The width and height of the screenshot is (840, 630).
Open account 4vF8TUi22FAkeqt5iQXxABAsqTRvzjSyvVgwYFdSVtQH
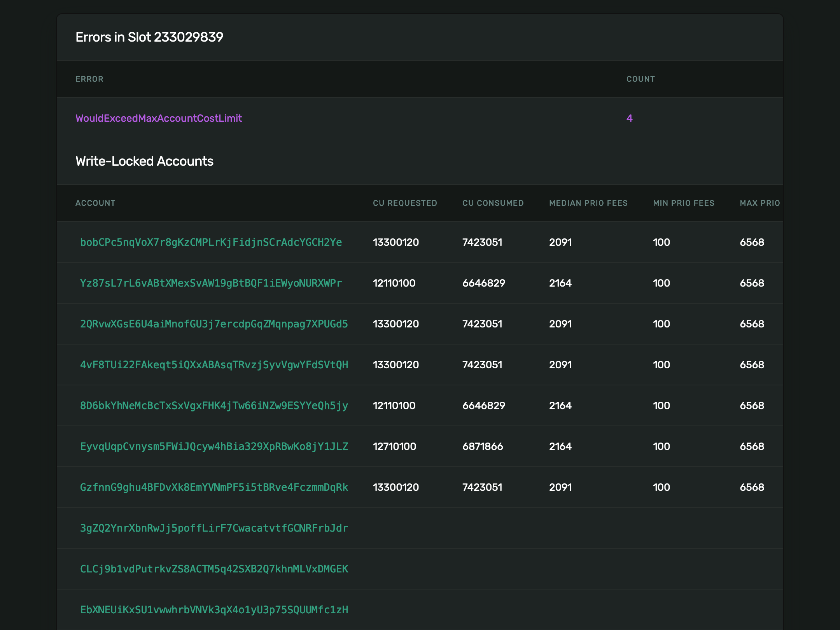pyautogui.click(x=213, y=365)
